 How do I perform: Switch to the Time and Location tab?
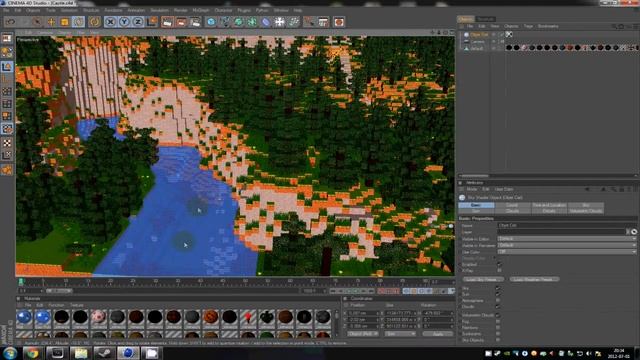(x=549, y=205)
